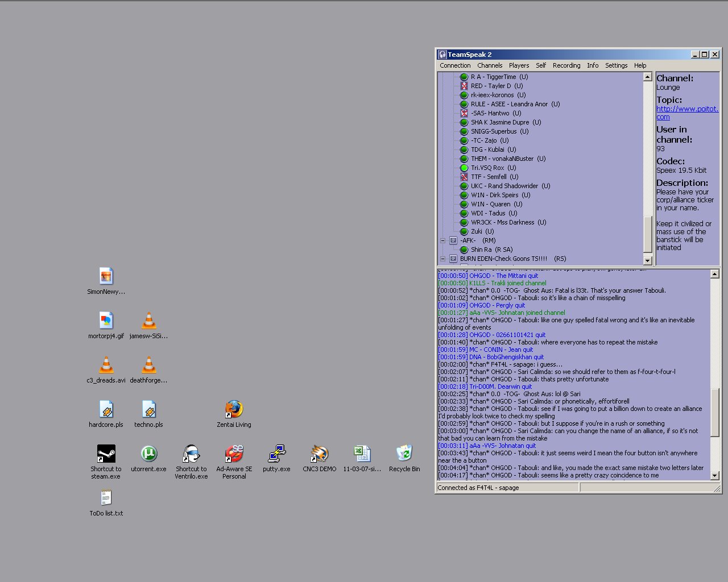This screenshot has height=582, width=728.
Task: Select player UKC - Rand Shadowrider
Action: (510, 186)
